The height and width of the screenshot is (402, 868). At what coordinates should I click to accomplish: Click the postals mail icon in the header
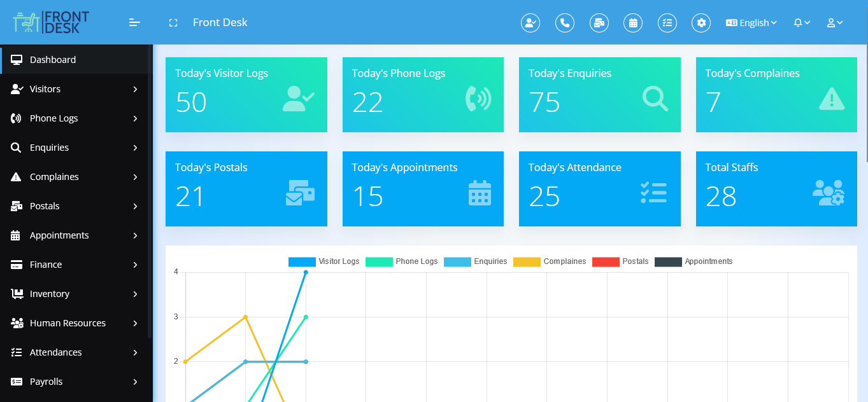(x=599, y=23)
